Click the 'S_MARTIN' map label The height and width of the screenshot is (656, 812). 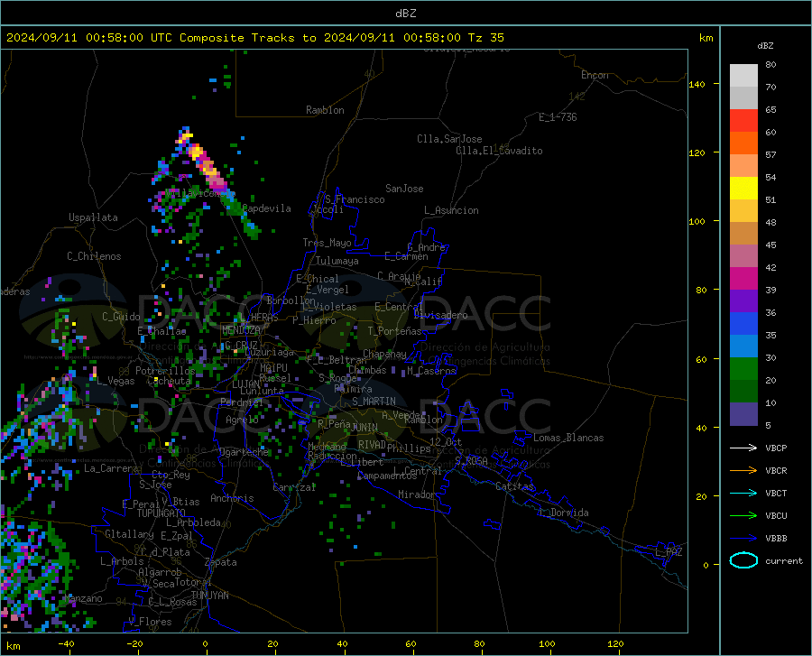click(374, 402)
